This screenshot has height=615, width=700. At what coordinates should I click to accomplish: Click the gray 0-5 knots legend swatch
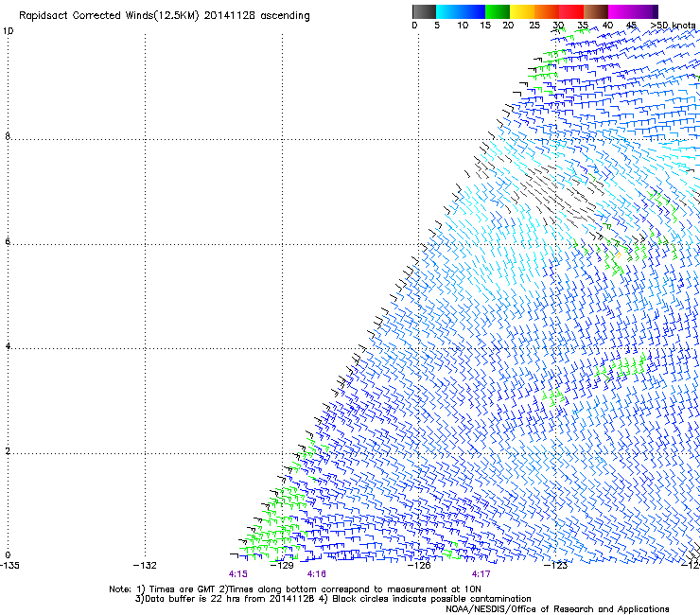click(x=424, y=11)
